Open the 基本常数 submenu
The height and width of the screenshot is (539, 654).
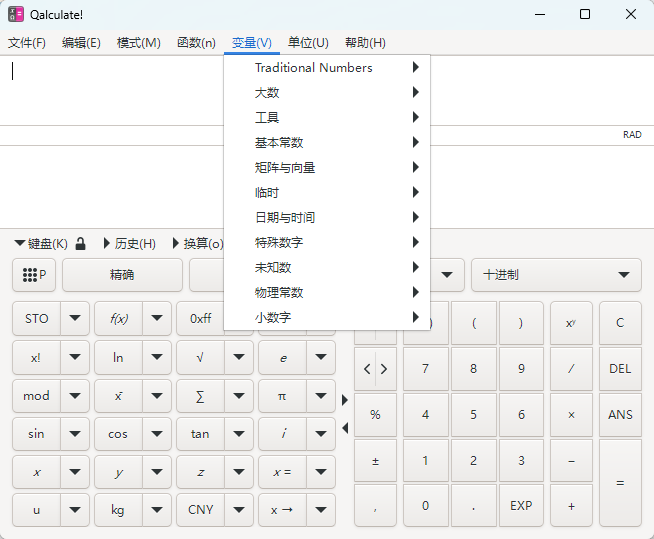click(327, 143)
